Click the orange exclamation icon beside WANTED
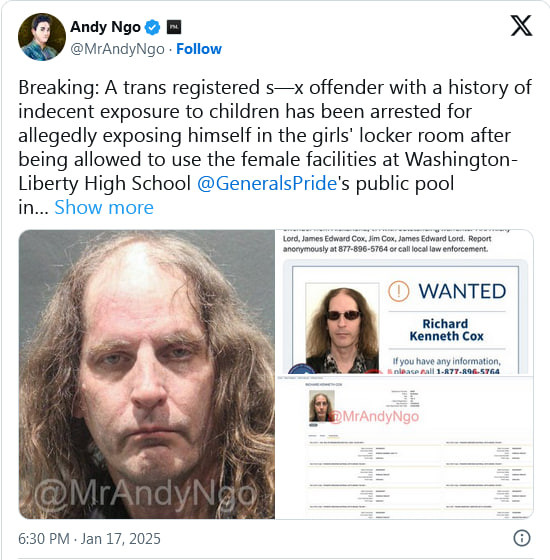 tap(398, 291)
